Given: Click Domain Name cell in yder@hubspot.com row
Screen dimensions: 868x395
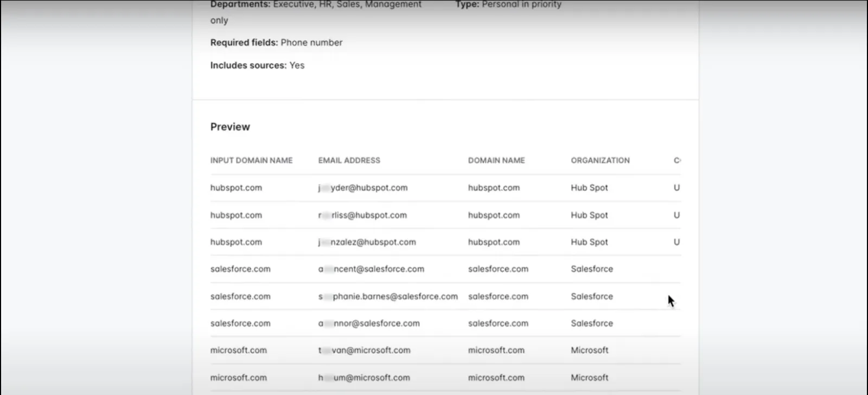Looking at the screenshot, I should tap(494, 187).
